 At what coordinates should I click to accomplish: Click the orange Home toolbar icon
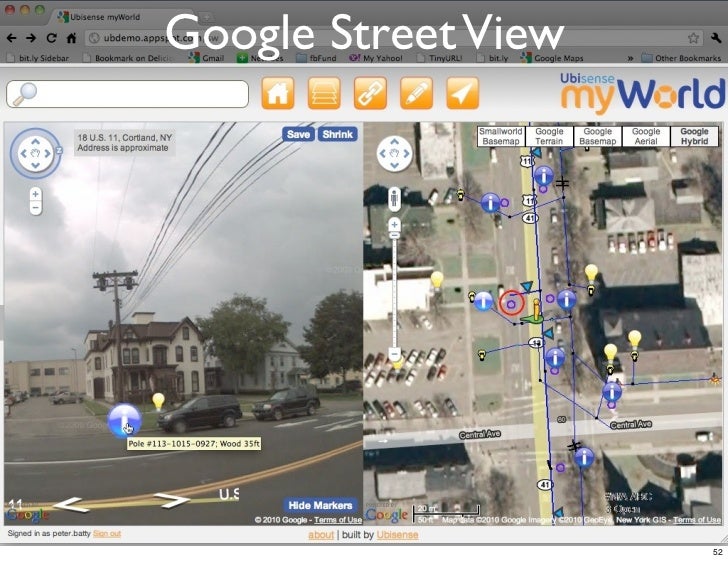pyautogui.click(x=278, y=93)
